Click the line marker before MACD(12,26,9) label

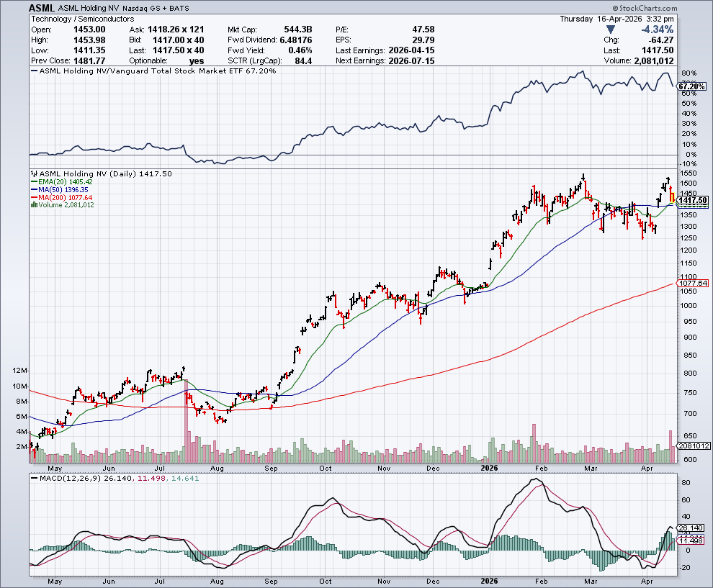pos(34,478)
